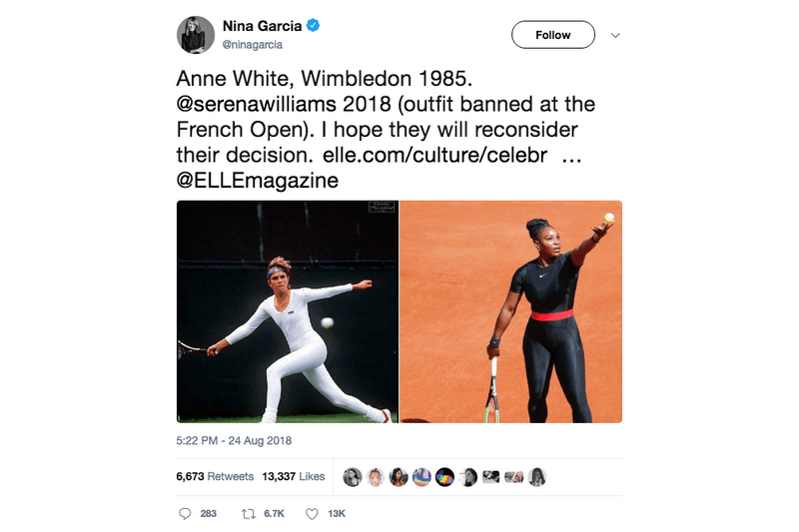799x532 pixels.
Task: Open the tweet options chevron menu
Action: click(615, 35)
